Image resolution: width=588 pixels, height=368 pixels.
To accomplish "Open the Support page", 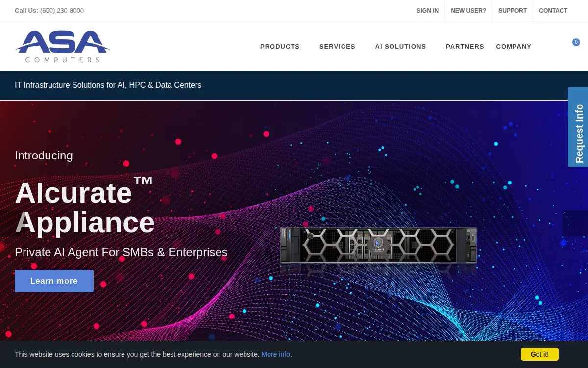I will coord(513,11).
